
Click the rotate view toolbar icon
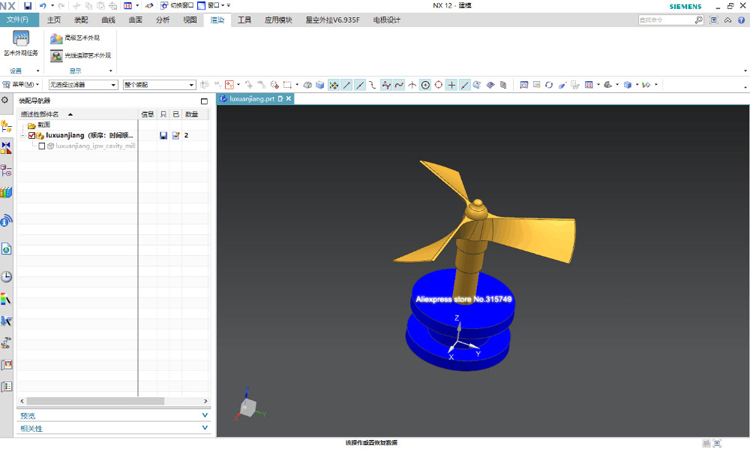(x=549, y=85)
